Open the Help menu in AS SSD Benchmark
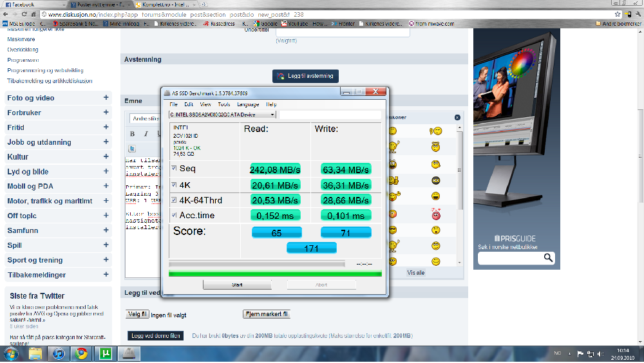644x363 pixels. click(x=271, y=104)
